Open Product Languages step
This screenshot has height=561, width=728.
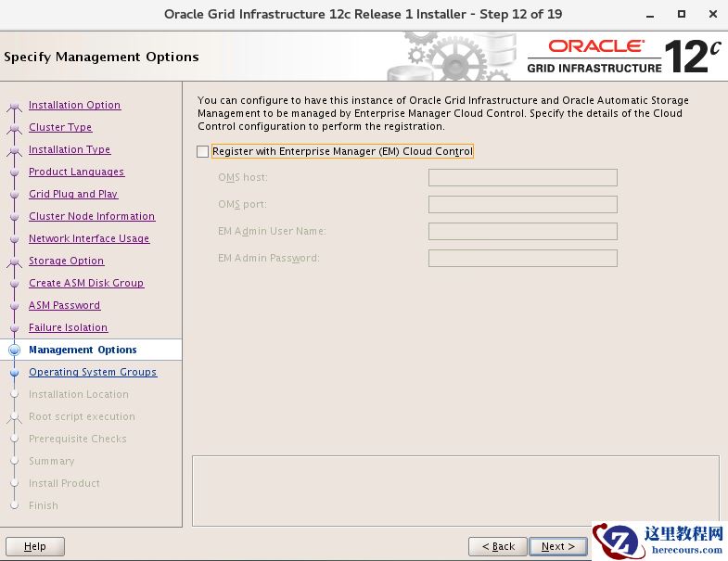pyautogui.click(x=77, y=172)
